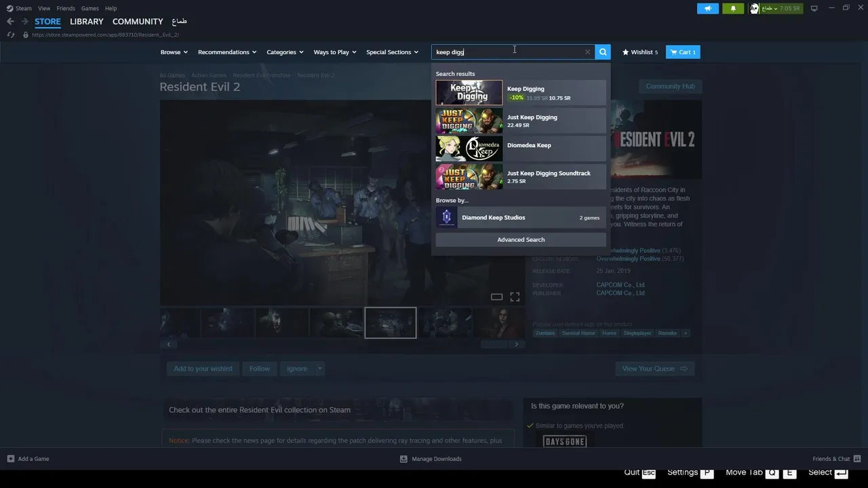Click View Your Queue
868x488 pixels.
[654, 369]
